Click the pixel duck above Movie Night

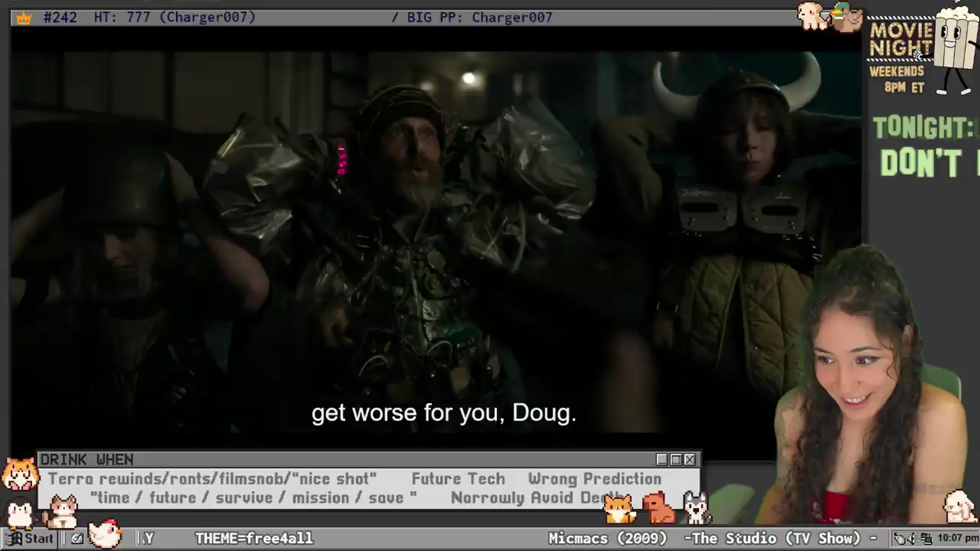[846, 17]
